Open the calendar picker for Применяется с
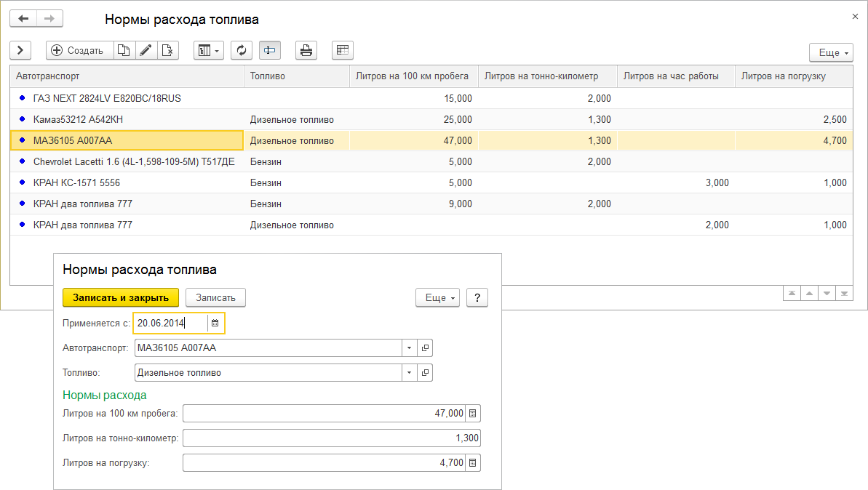 (215, 323)
